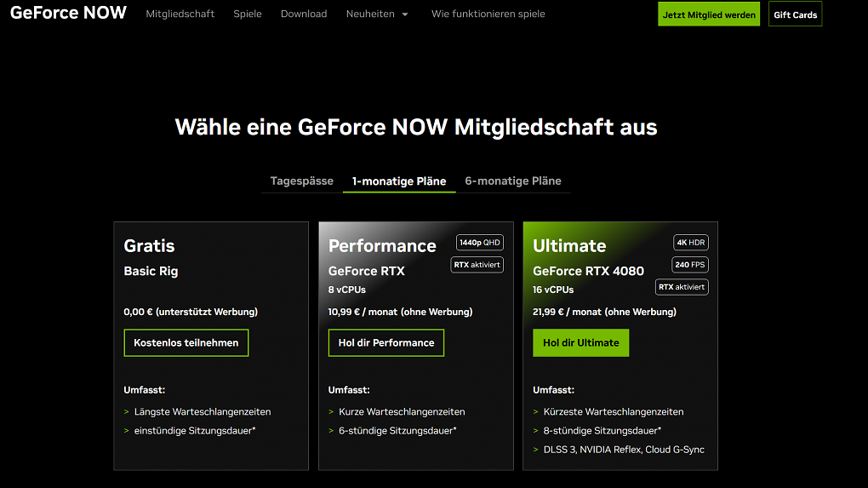Open the Mitgliedschaft menu item
Screen dimensions: 868x488
(180, 14)
